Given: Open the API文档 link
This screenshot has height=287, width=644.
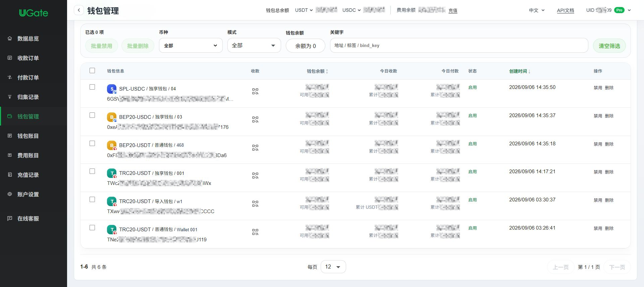Looking at the screenshot, I should (x=565, y=10).
